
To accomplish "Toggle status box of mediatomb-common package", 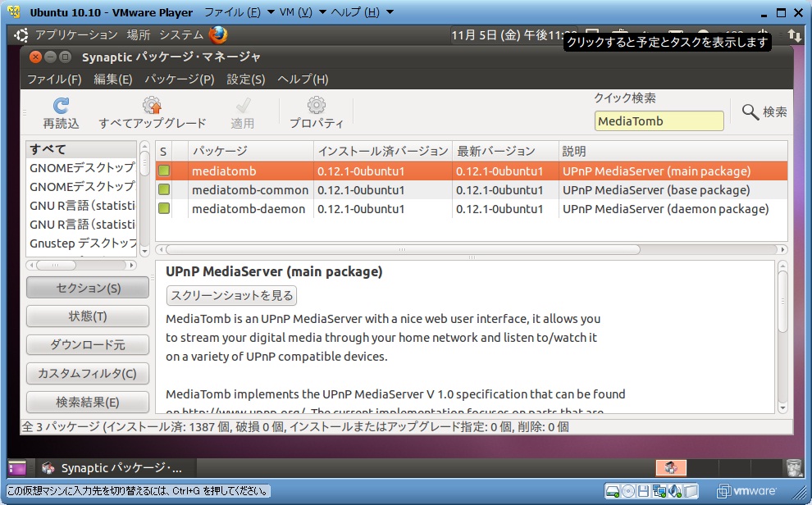I will tap(164, 190).
